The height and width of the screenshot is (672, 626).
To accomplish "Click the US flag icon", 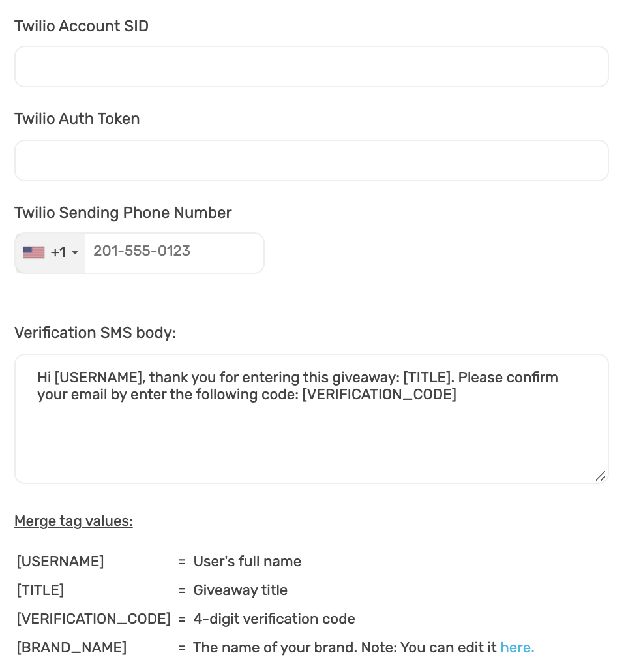I will pos(33,252).
